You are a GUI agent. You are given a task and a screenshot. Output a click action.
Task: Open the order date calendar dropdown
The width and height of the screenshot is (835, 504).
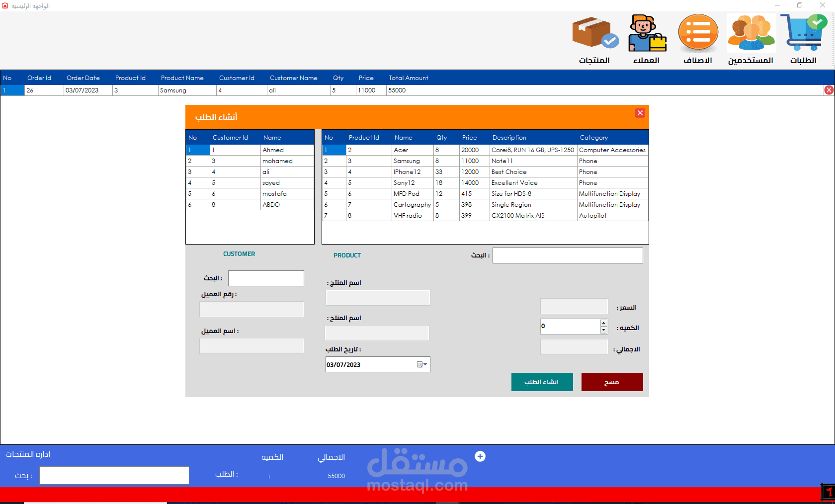tap(422, 364)
